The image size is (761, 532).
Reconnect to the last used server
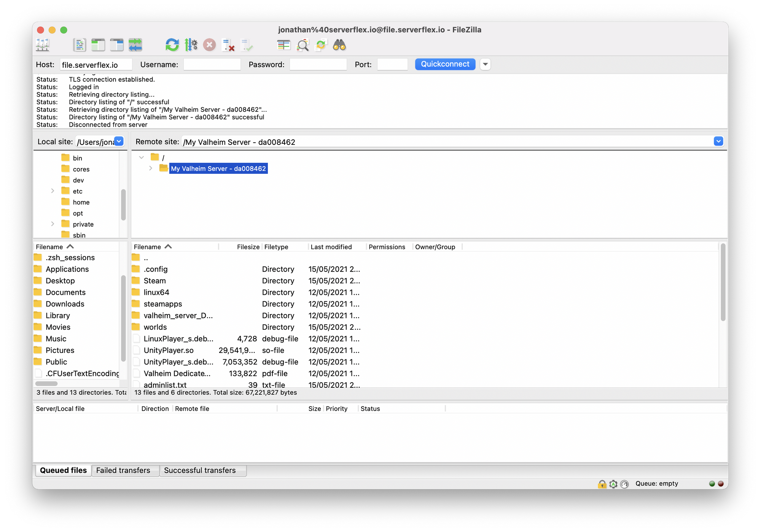247,45
